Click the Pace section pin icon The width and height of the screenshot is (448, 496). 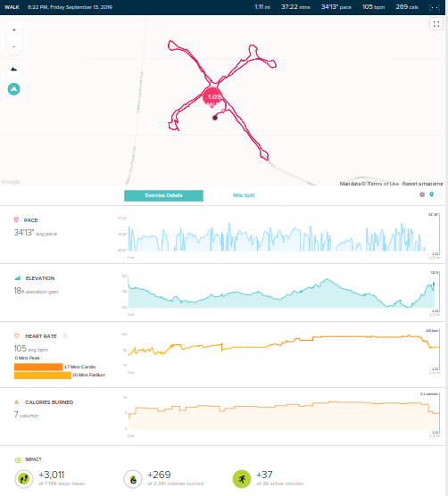click(16, 219)
